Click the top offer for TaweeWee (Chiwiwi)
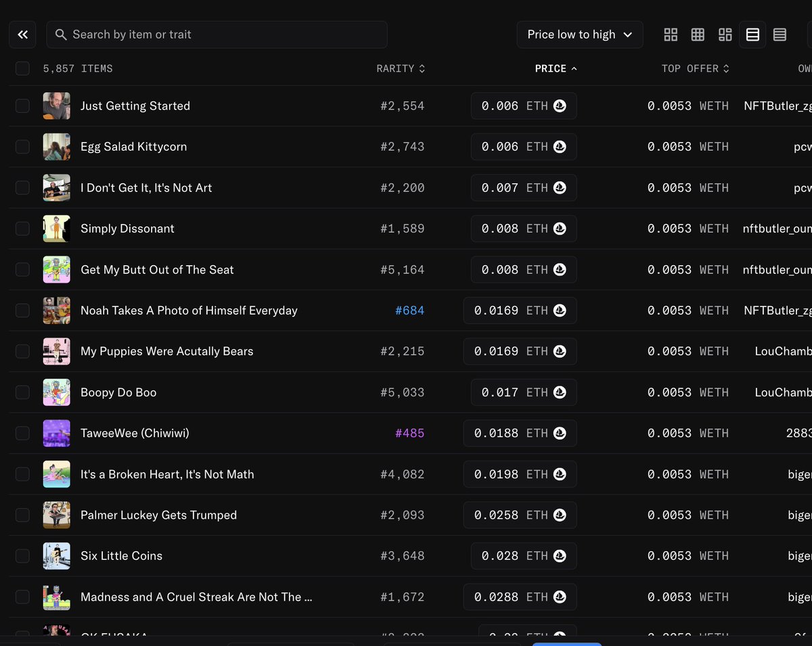Screen dimensions: 812x646 688,433
